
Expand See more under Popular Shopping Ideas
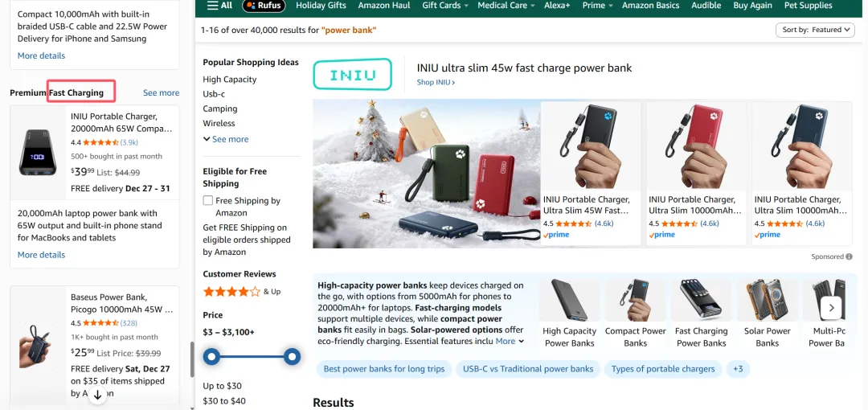225,139
